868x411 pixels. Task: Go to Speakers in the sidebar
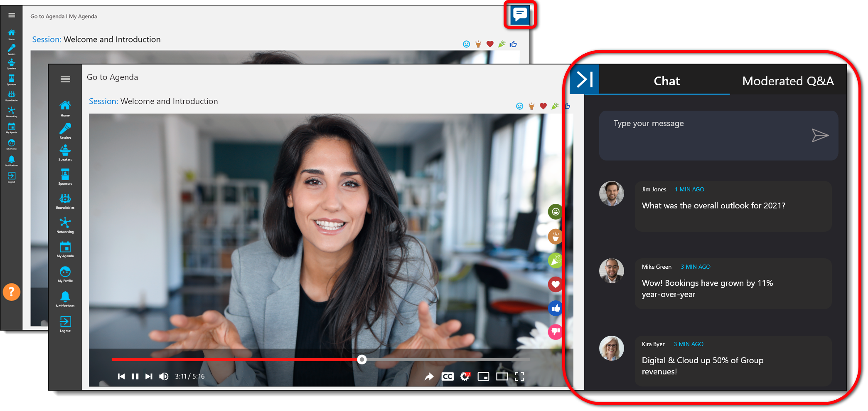pyautogui.click(x=65, y=153)
